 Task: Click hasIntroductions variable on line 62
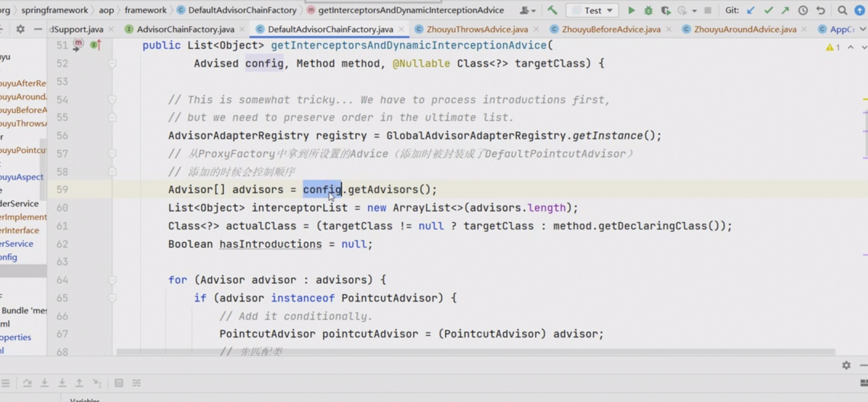(x=270, y=244)
